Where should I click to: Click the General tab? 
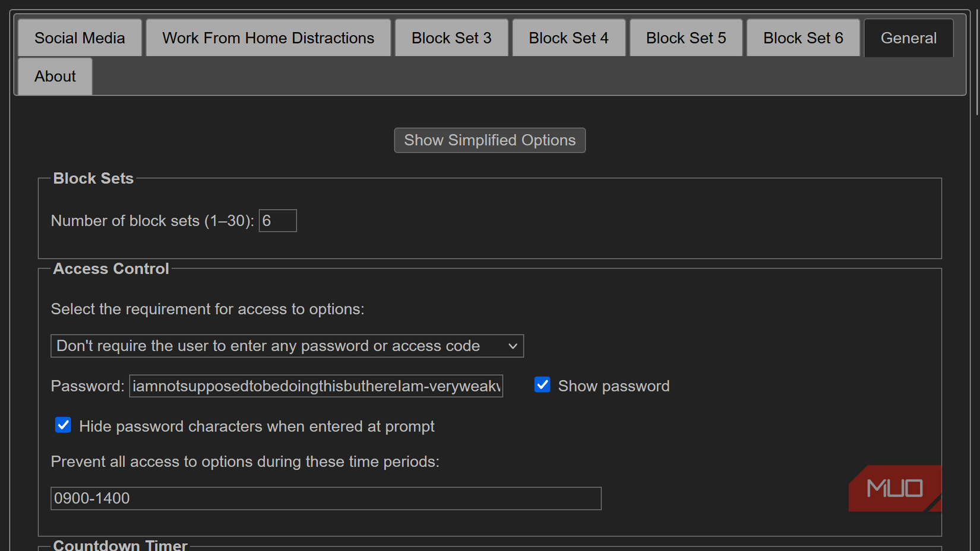tap(908, 37)
